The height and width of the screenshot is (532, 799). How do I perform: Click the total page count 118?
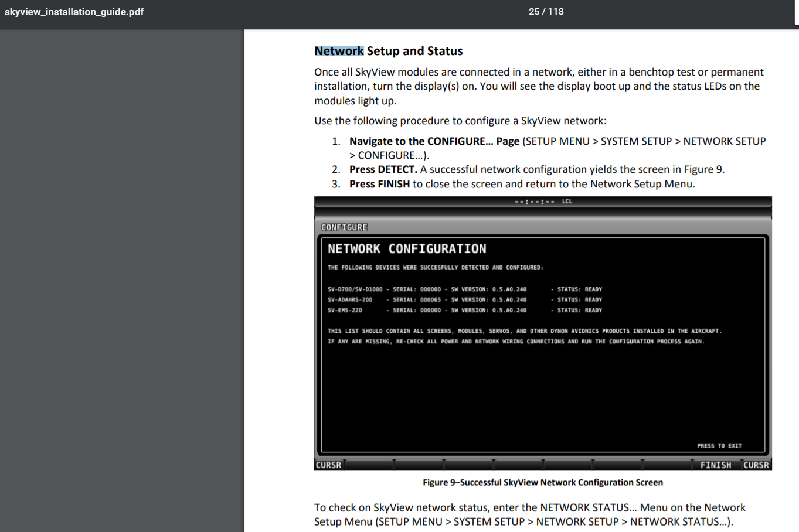tap(556, 12)
